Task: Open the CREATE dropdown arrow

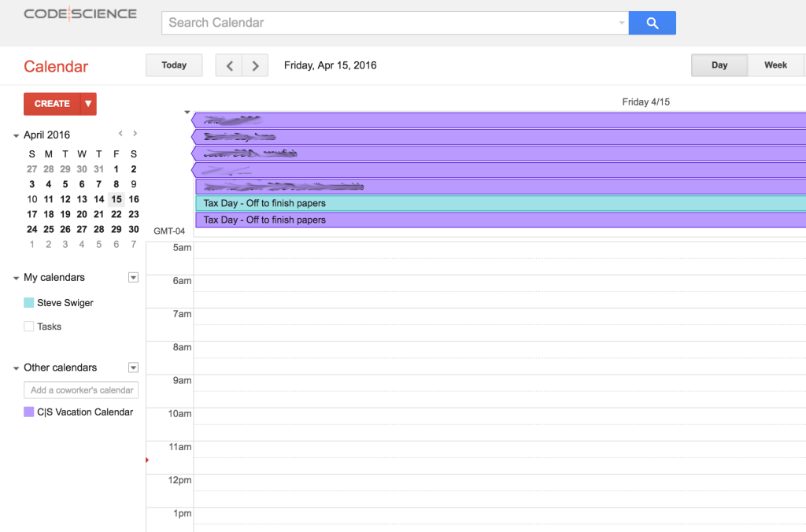Action: 88,104
